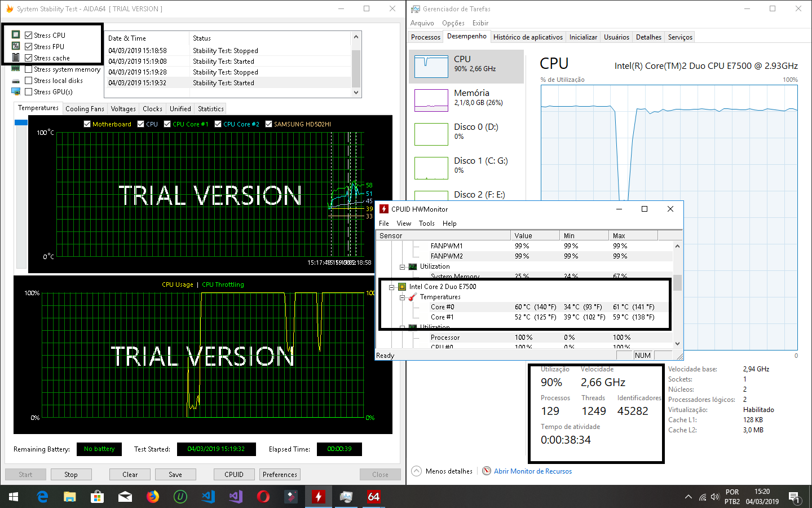This screenshot has height=508, width=812.
Task: Open File Explorer from taskbar
Action: (x=70, y=497)
